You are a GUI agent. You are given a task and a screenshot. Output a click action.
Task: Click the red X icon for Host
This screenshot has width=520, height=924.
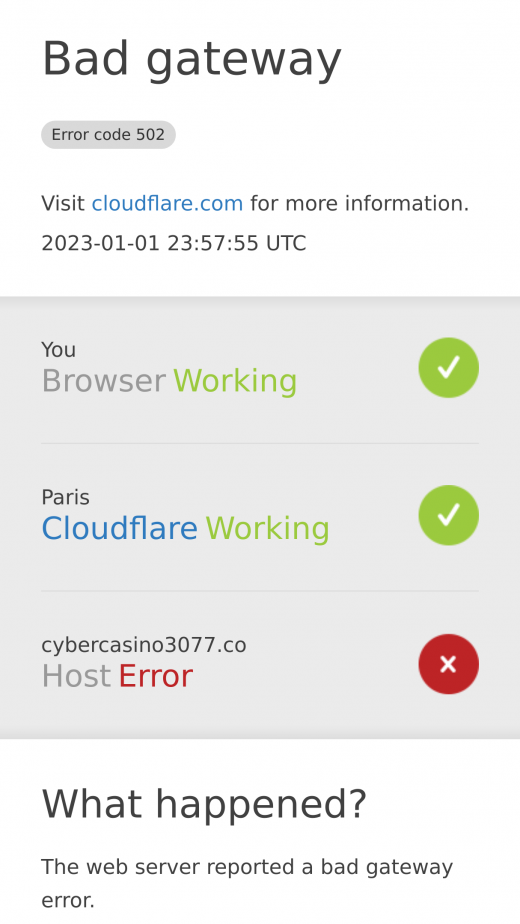click(448, 664)
